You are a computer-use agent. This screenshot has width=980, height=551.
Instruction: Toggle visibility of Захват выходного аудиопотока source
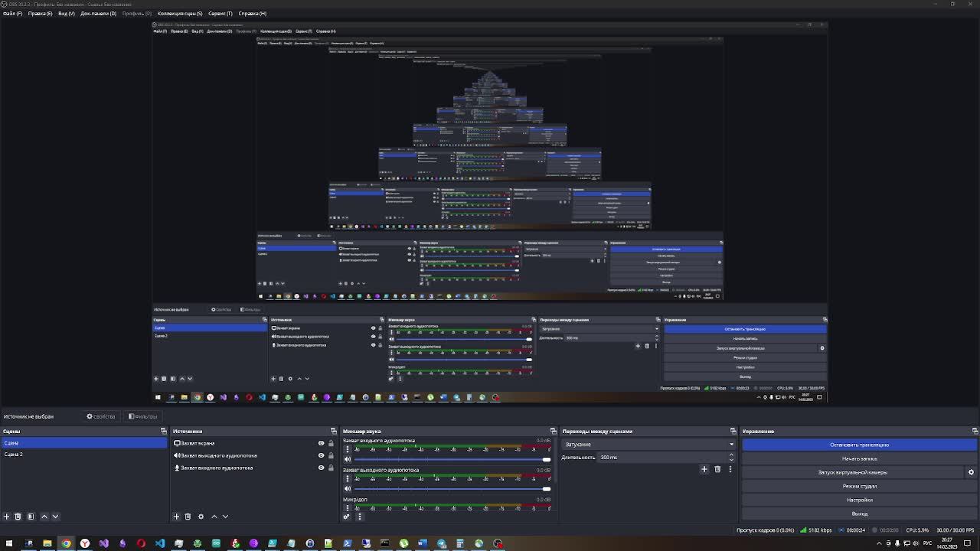(x=321, y=455)
